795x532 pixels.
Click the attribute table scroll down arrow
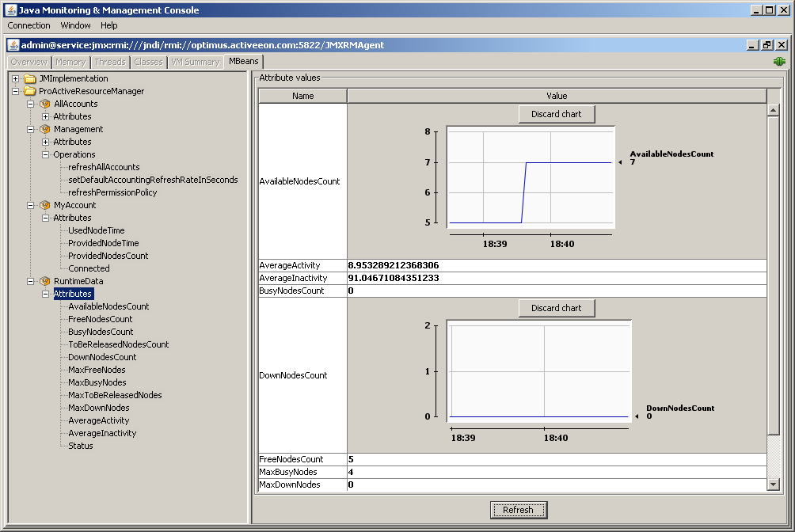pos(773,484)
